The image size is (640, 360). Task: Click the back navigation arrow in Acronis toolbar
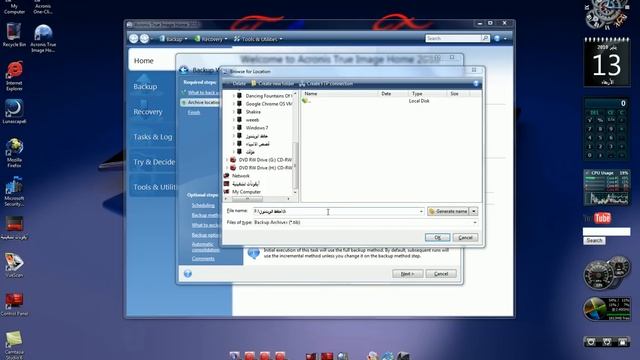[x=133, y=38]
